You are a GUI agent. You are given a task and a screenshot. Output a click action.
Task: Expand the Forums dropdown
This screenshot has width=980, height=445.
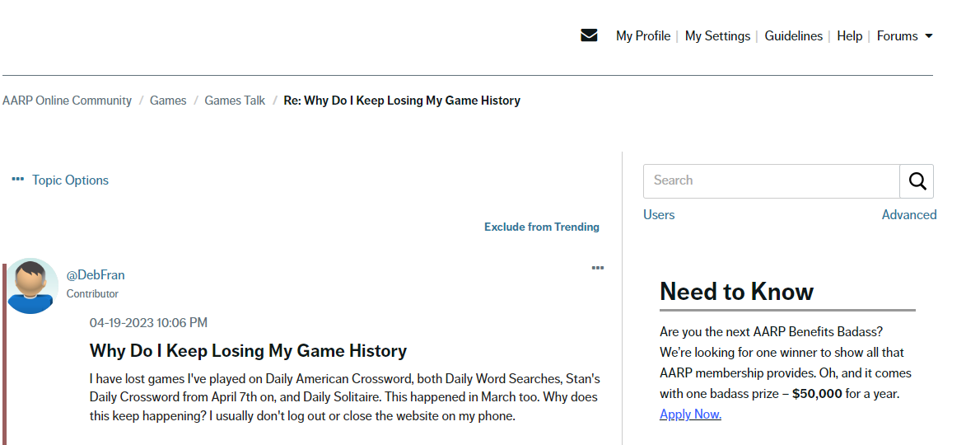[904, 36]
